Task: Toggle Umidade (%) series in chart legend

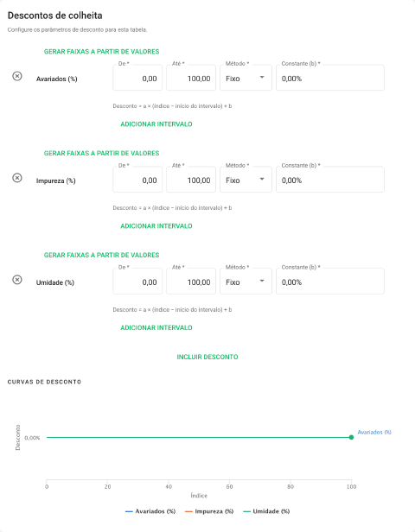Action: pos(266,511)
